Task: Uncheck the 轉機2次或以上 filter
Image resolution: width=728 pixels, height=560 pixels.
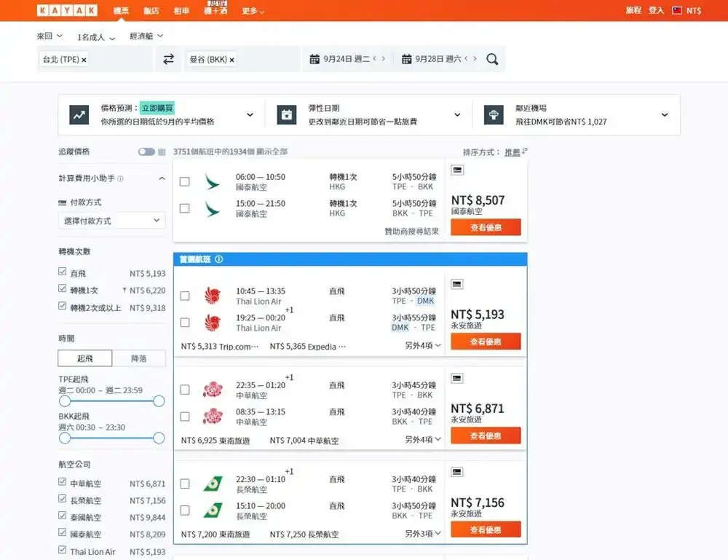Action: [62, 306]
